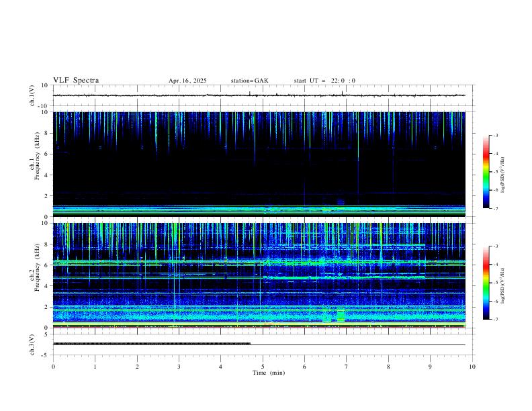The image size is (532, 411).
Task: Click the "-7" tick on ch.1 color bar
Action: pos(495,208)
